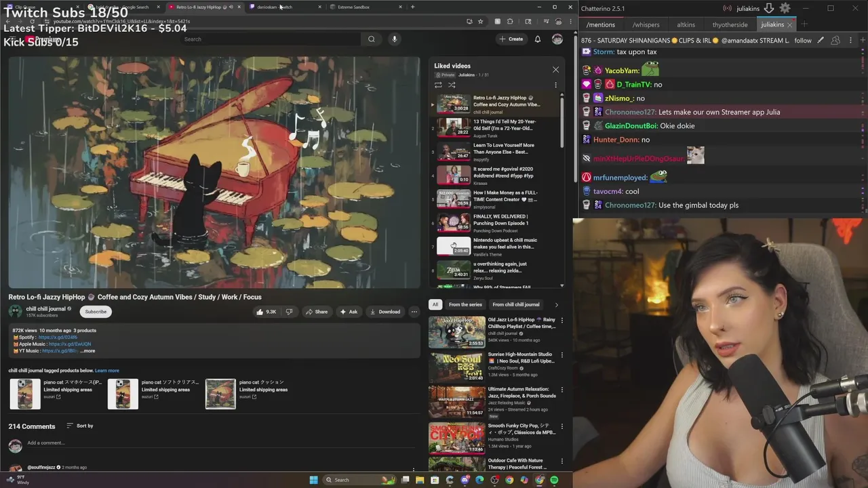Screen dimensions: 868x488
Task: Click the video player to pause
Action: click(x=214, y=172)
